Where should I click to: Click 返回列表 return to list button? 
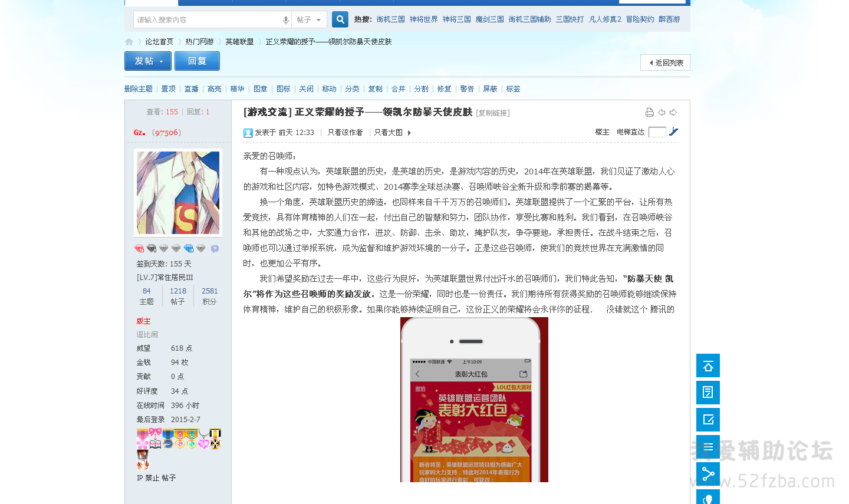click(x=665, y=62)
